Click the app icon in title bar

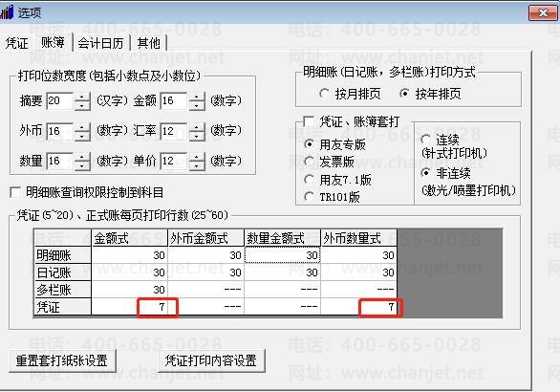[7, 12]
